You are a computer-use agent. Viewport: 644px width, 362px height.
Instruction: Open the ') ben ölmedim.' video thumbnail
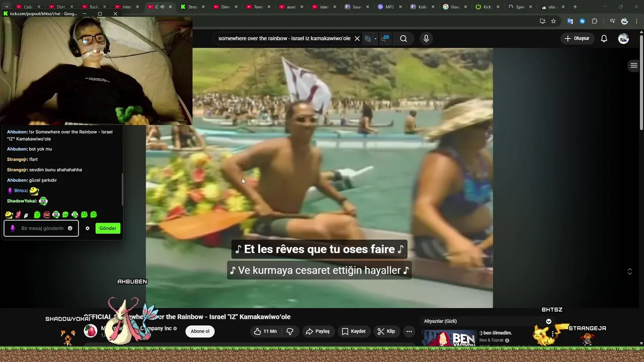(x=449, y=339)
